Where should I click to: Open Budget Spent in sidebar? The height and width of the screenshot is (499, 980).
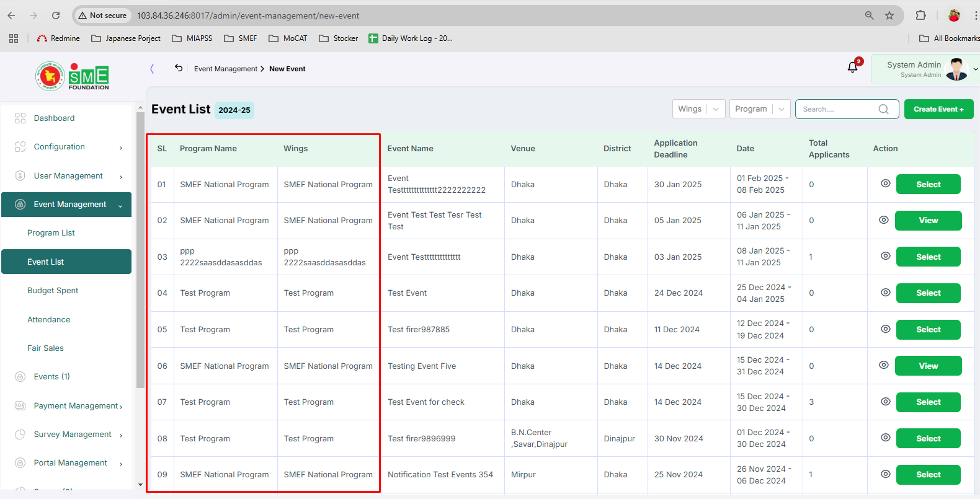[53, 291]
